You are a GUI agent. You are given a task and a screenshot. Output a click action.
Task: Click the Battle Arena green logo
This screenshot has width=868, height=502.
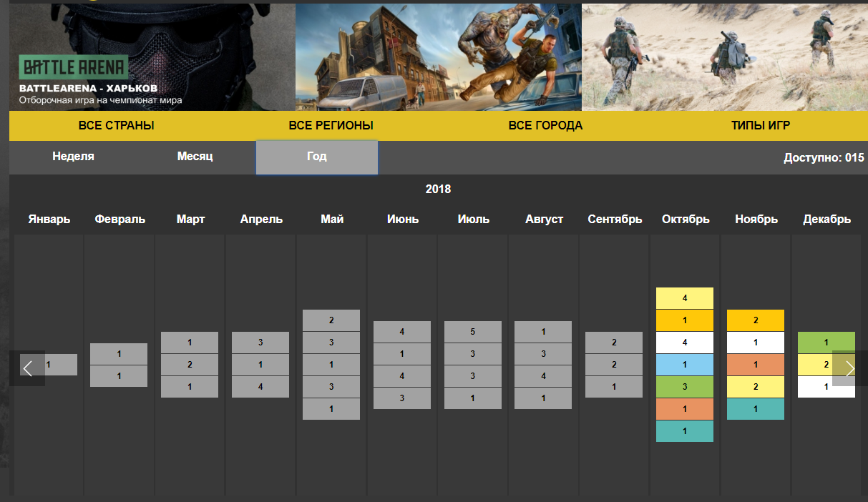74,68
